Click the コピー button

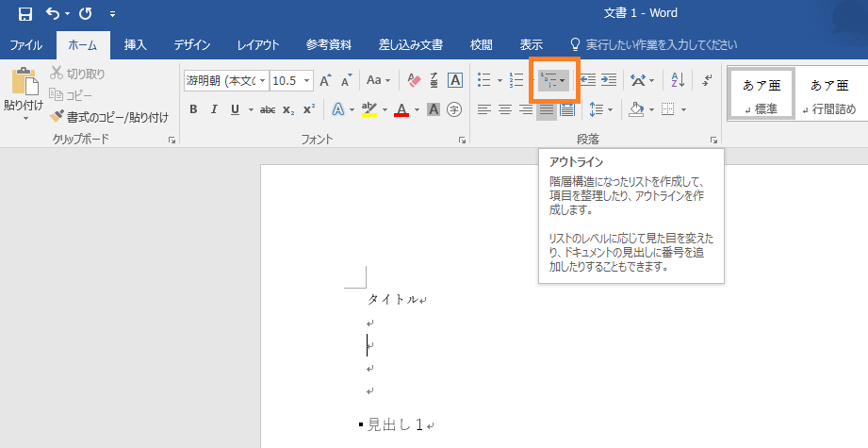[71, 95]
